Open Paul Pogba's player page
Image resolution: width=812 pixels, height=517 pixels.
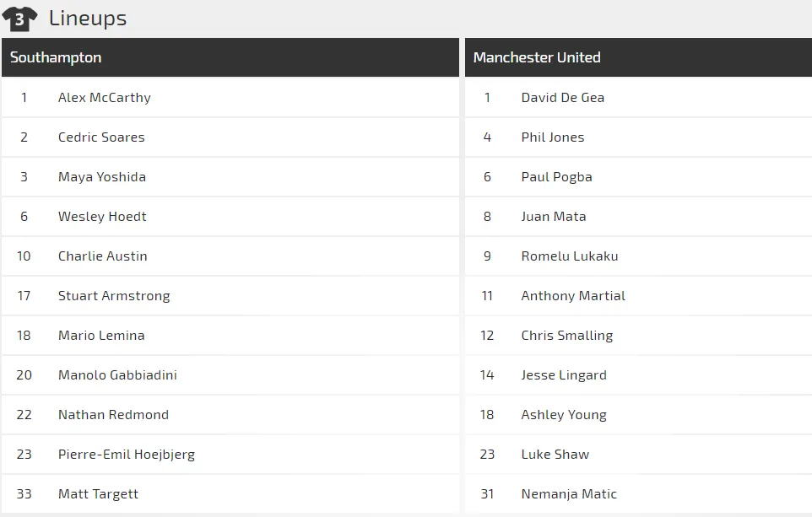pyautogui.click(x=557, y=177)
